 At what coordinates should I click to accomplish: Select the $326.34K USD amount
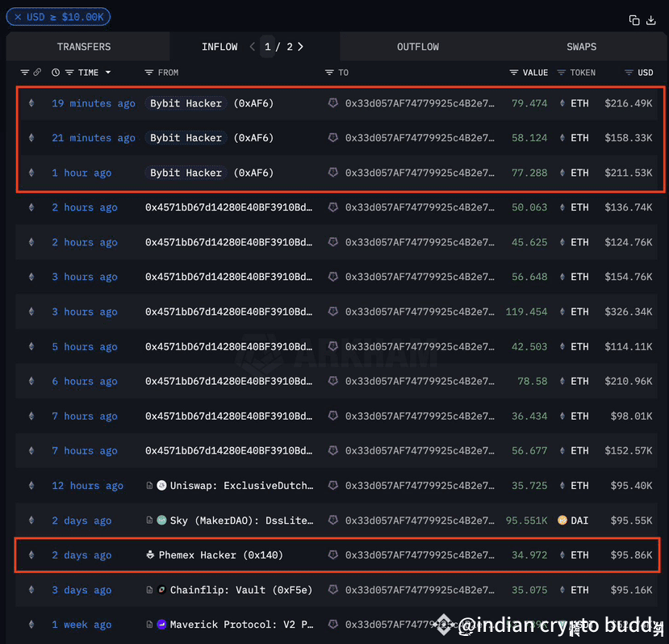point(629,312)
